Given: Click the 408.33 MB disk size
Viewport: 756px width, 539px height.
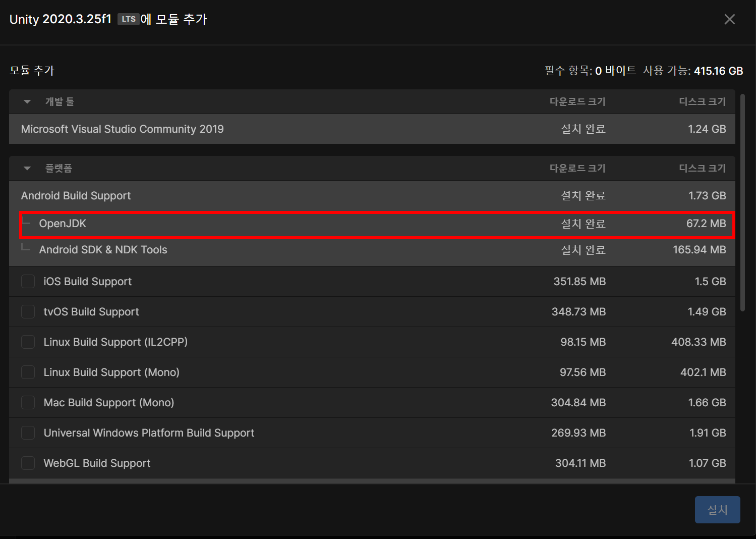Looking at the screenshot, I should tap(699, 342).
